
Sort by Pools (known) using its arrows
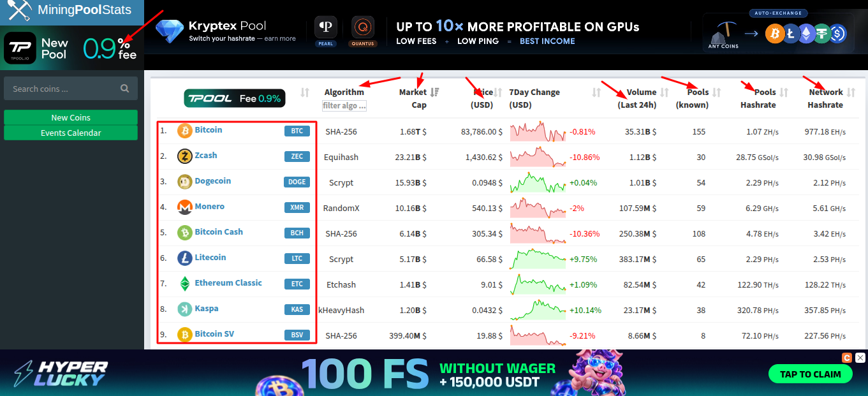pyautogui.click(x=717, y=92)
